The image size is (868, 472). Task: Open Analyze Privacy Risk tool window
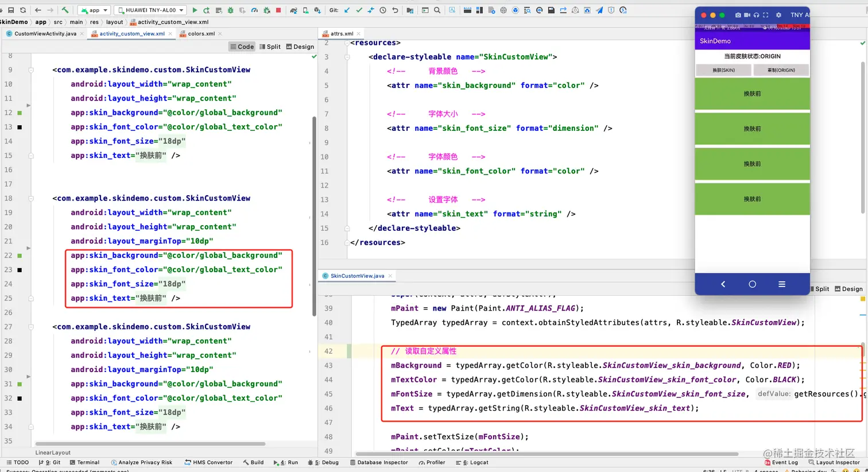click(142, 463)
